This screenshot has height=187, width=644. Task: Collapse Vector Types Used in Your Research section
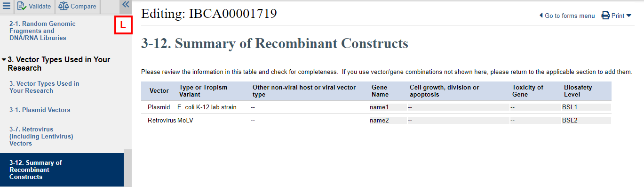point(4,60)
